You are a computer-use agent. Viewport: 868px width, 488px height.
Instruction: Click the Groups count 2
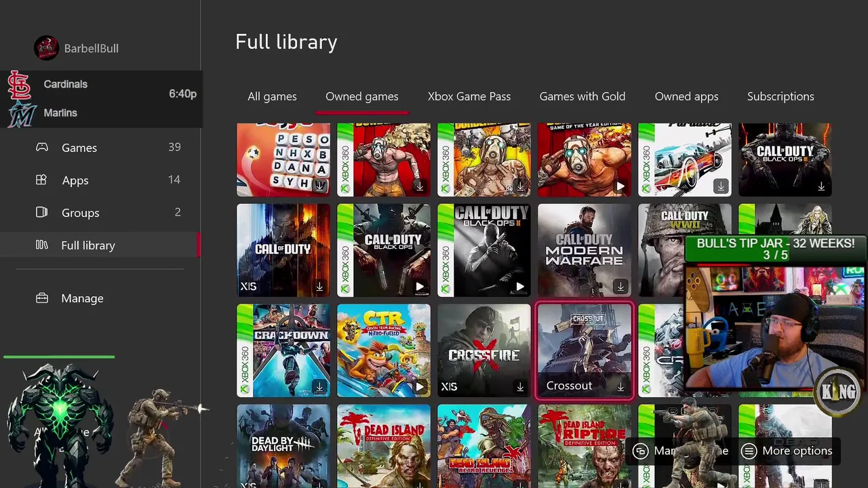tap(178, 212)
